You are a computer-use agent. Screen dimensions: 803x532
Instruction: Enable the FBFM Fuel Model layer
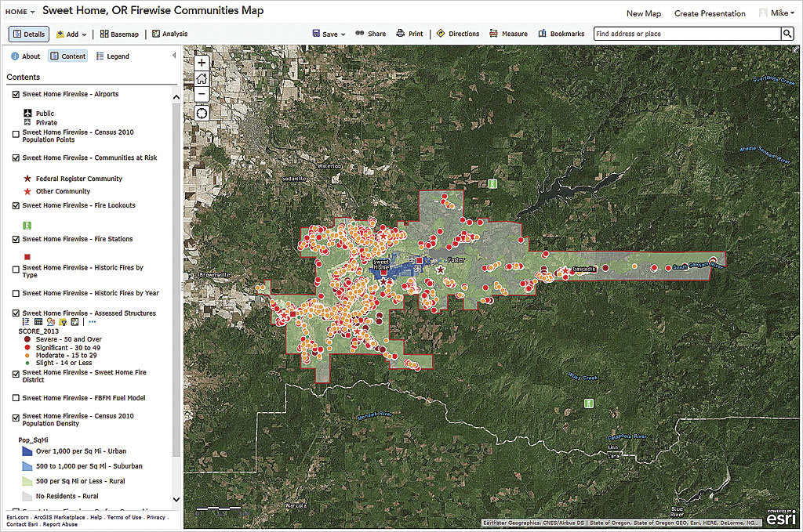coord(16,398)
